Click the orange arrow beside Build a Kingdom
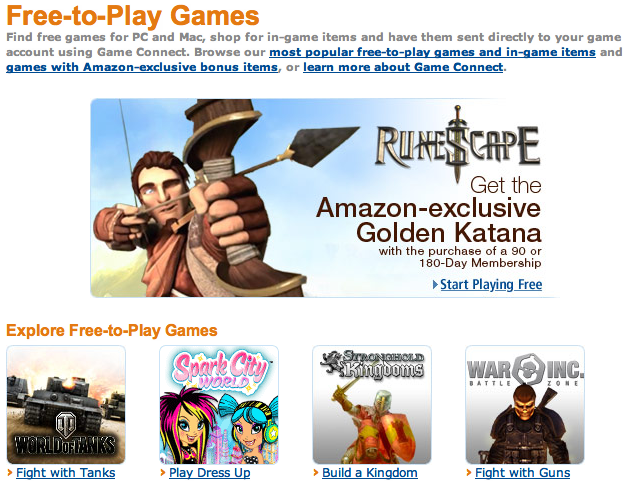636x487 pixels. 316,473
